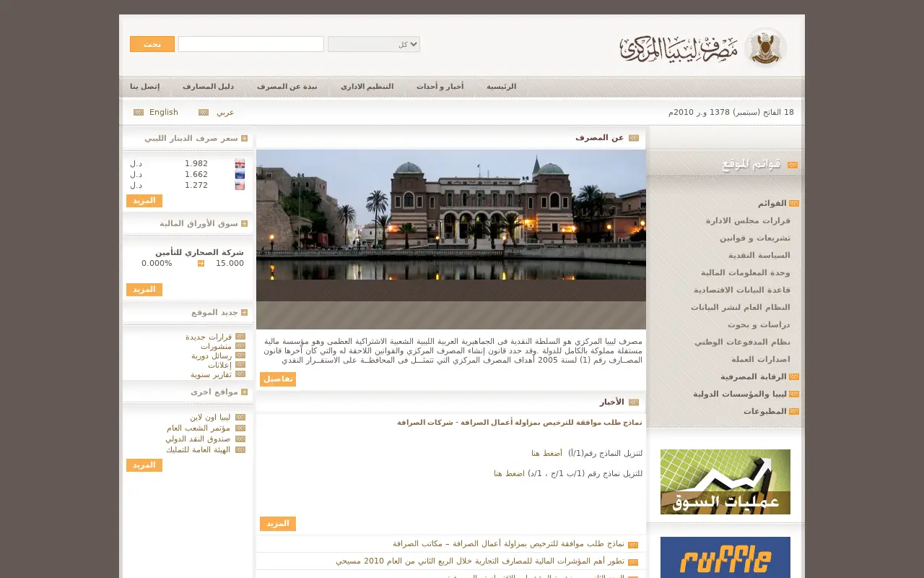This screenshot has height=578, width=924.
Task: Click اضغط هنا for forms 1/ب, 1/ج, 1/د
Action: pyautogui.click(x=509, y=473)
